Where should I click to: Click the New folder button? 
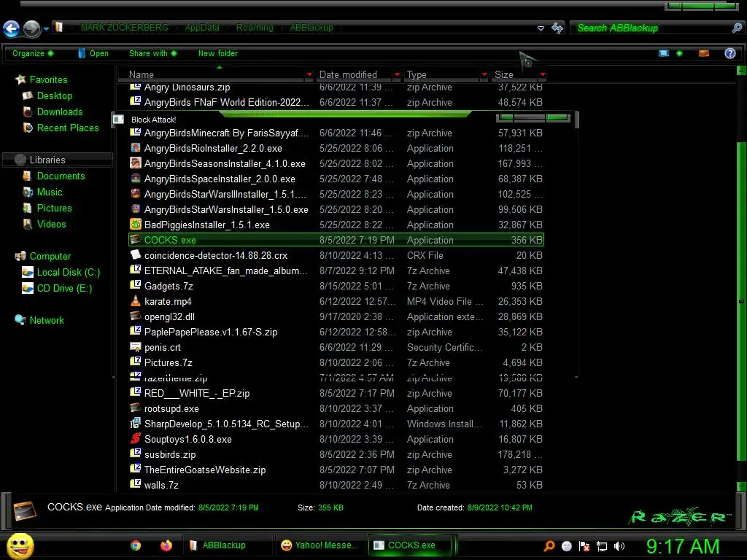coord(217,53)
